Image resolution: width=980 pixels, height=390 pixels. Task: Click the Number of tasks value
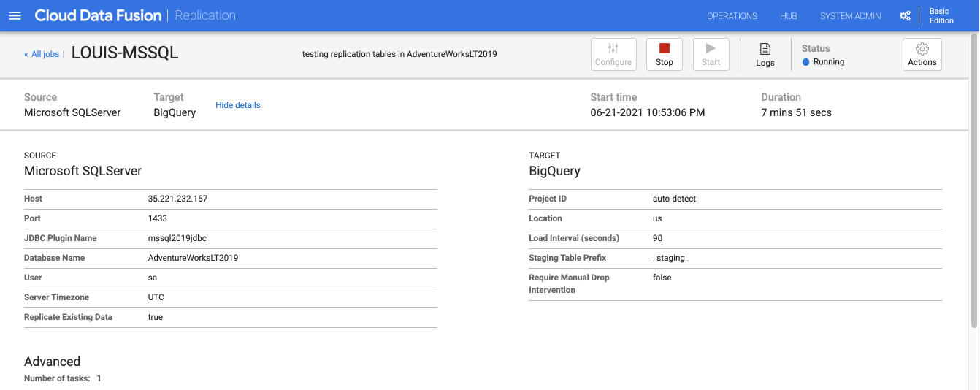click(x=99, y=378)
